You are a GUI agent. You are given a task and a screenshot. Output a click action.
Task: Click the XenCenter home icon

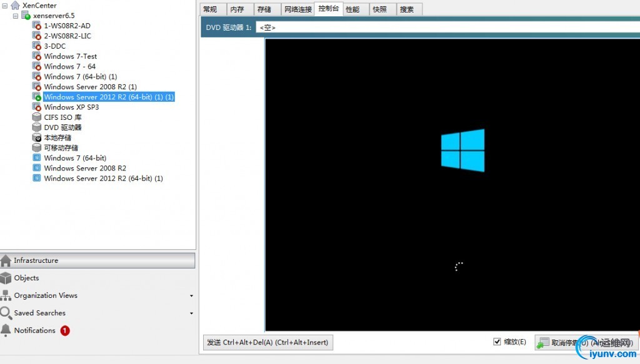(x=15, y=5)
